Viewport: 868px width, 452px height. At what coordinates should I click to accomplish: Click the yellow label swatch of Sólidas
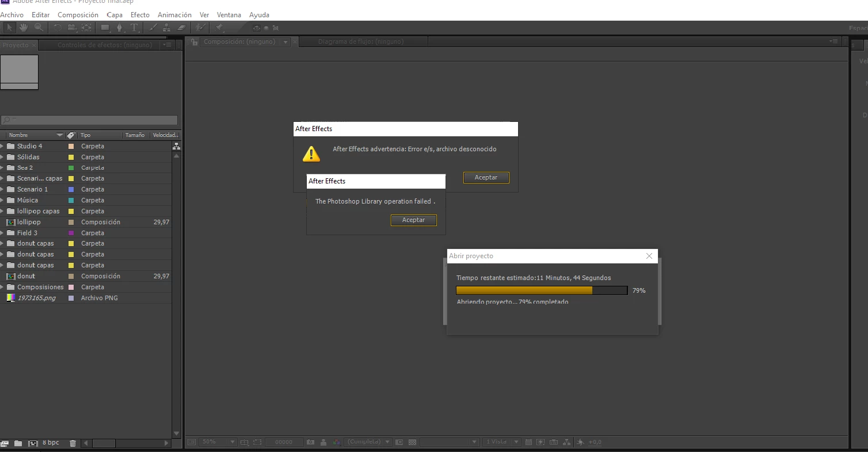(71, 157)
